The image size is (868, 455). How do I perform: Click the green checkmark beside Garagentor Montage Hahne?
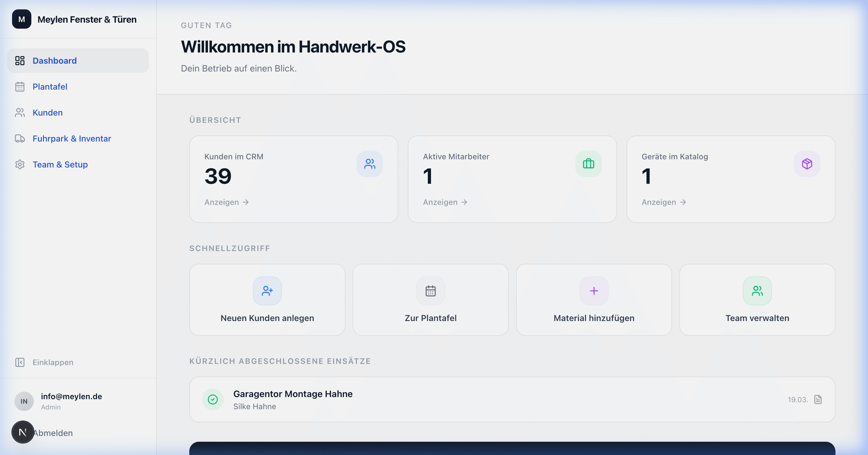tap(212, 399)
